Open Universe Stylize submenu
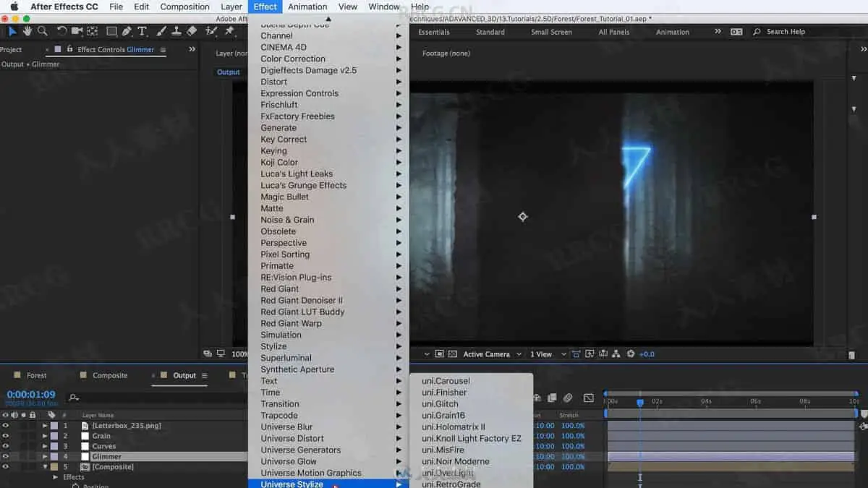Image resolution: width=868 pixels, height=488 pixels. pyautogui.click(x=328, y=484)
